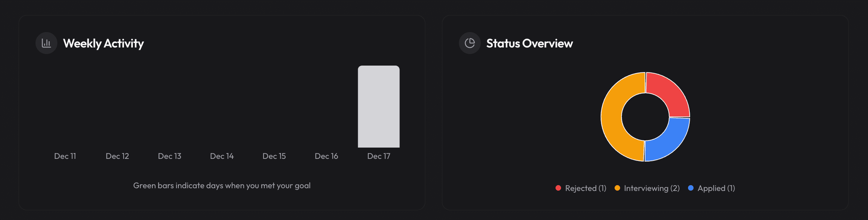Screen dimensions: 868x220
Task: Click the blue Applied legend dot
Action: [690, 188]
